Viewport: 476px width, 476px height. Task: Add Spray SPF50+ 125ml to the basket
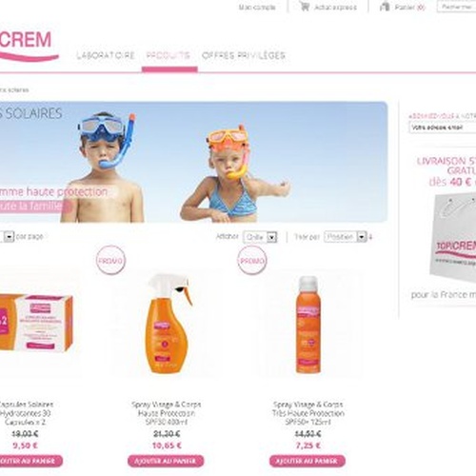click(307, 461)
